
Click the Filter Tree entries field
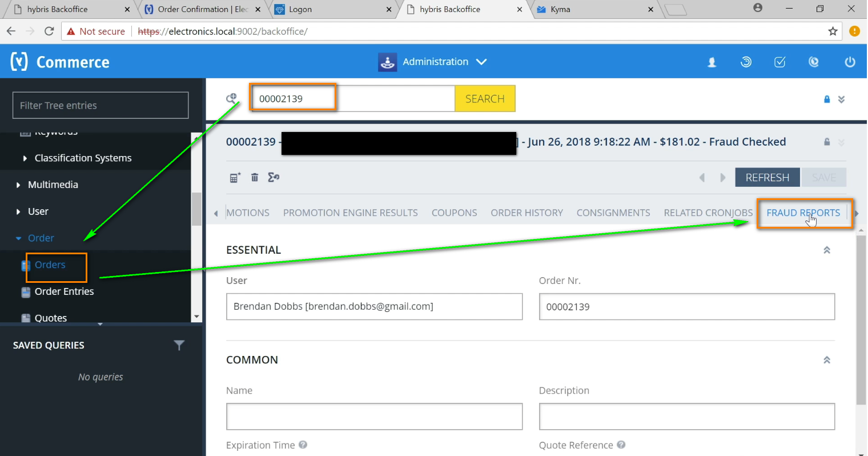click(101, 105)
